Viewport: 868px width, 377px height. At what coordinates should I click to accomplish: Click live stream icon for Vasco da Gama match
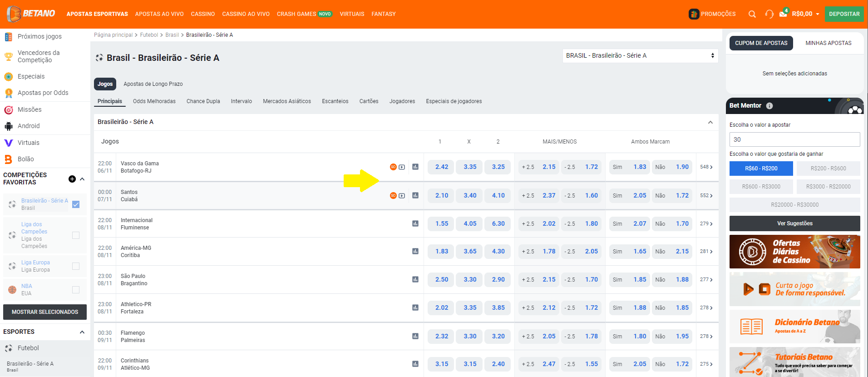[402, 167]
